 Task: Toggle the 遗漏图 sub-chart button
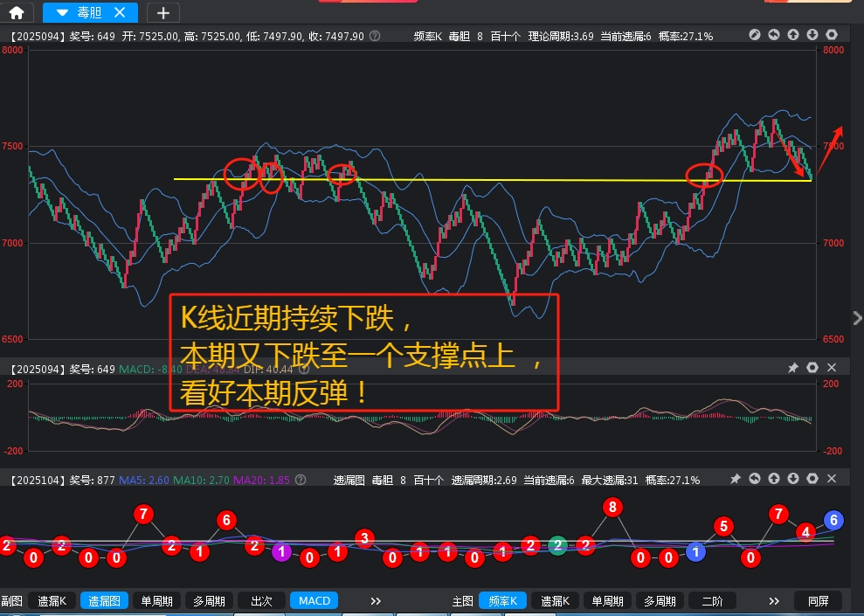(x=104, y=600)
